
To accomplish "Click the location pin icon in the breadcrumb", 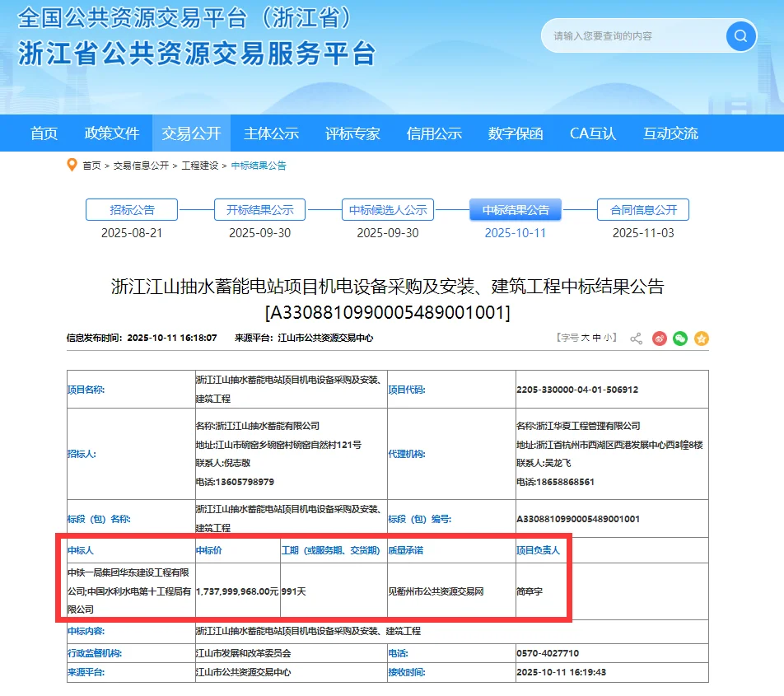I will (70, 165).
